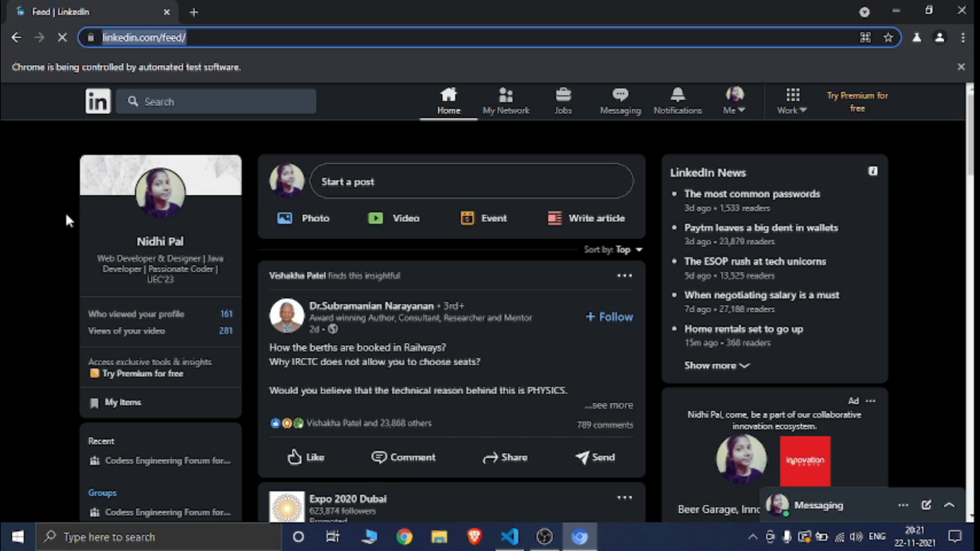Follow Dr. Subramanian Narayanan
Image resolution: width=980 pixels, height=551 pixels.
point(609,316)
